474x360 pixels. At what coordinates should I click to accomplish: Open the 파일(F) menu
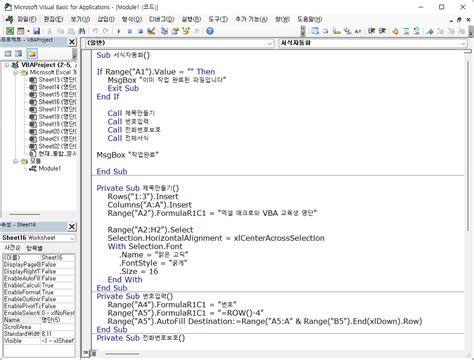click(27, 19)
